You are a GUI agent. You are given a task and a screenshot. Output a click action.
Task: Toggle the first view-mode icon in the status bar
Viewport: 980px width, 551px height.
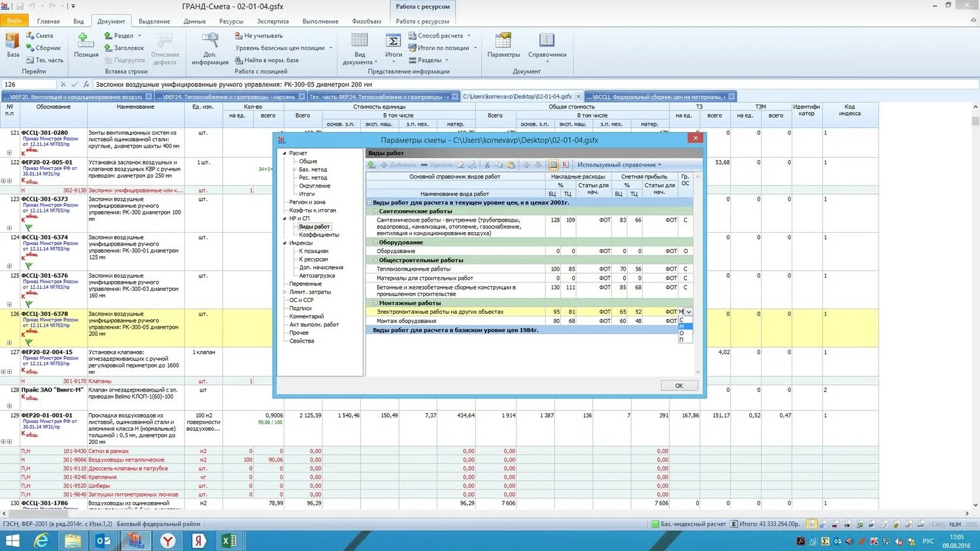(811, 524)
